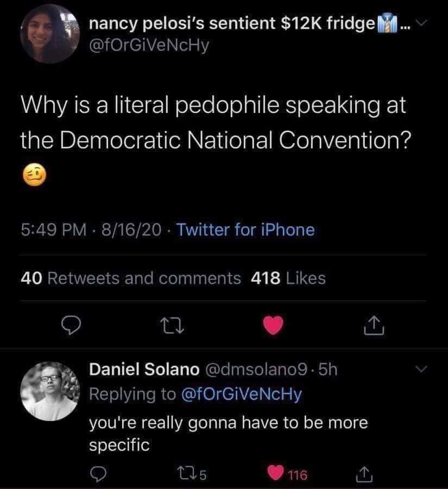View the 40 Retweets and comments

131,278
